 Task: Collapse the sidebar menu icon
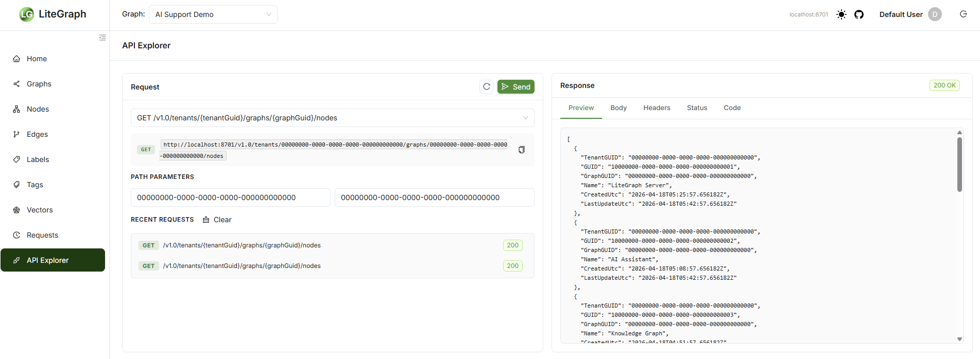pyautogui.click(x=102, y=38)
